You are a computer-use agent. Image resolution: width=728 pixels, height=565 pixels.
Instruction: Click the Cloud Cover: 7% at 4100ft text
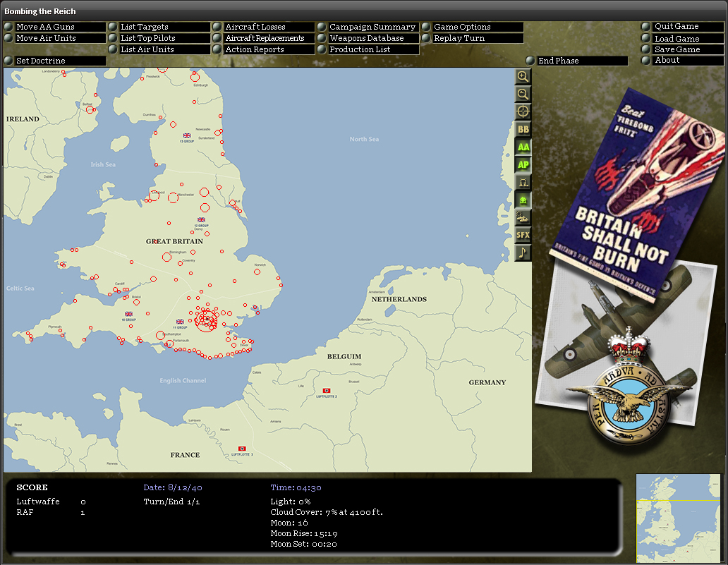click(327, 512)
